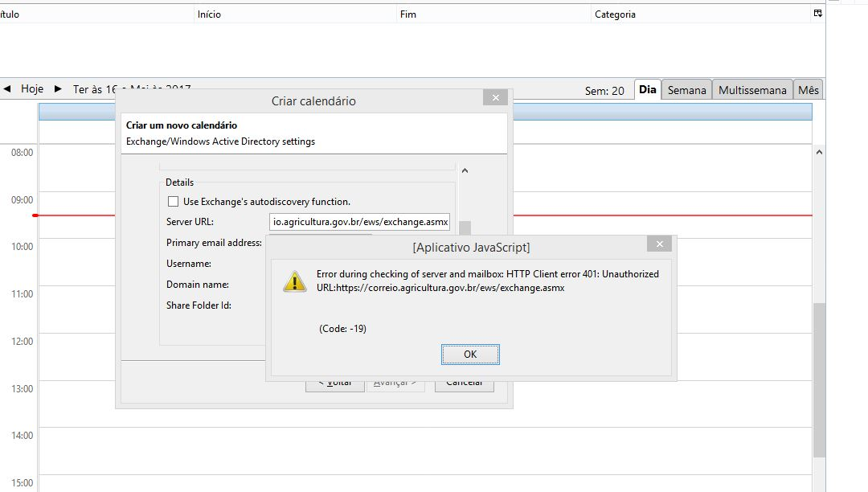
Task: Click into the Server URL field
Action: pyautogui.click(x=359, y=222)
